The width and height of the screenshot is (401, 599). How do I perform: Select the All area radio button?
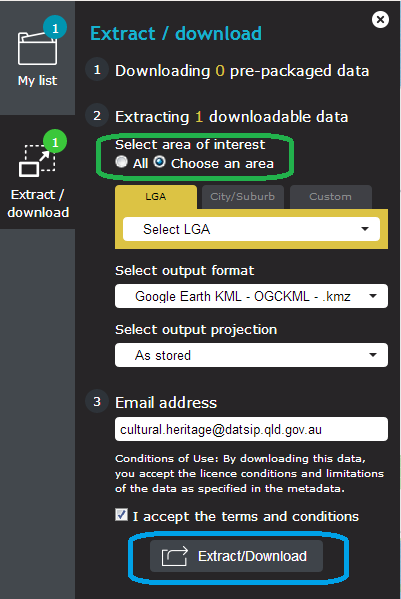[121, 162]
